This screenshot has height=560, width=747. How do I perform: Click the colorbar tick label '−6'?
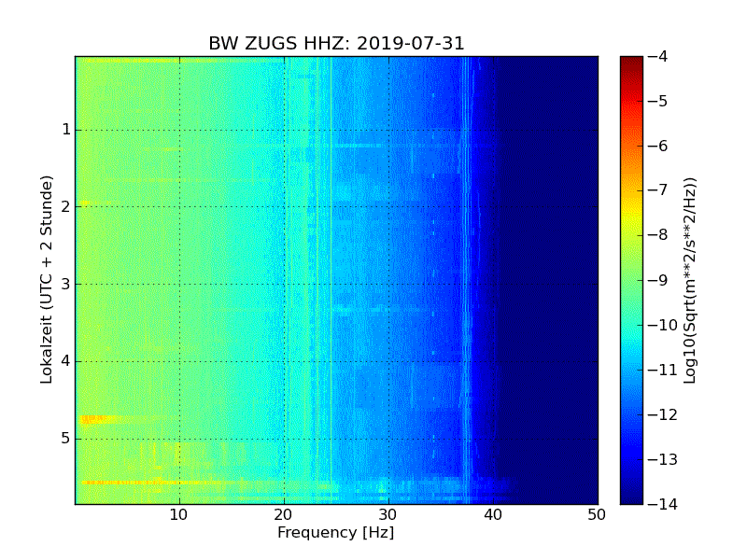point(658,146)
